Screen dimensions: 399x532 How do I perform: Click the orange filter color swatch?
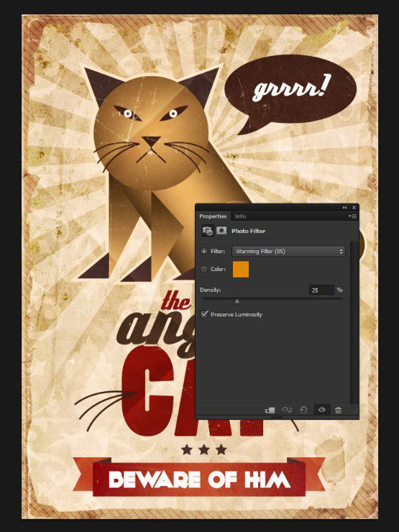241,269
